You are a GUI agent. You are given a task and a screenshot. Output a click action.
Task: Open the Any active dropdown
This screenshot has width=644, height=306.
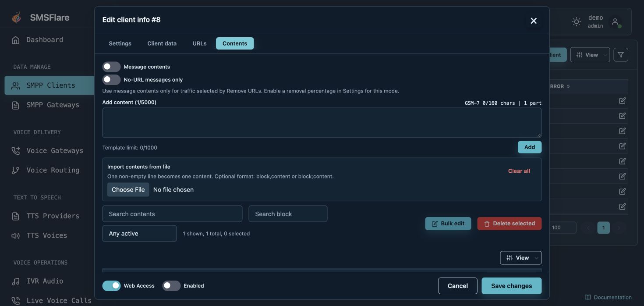[x=139, y=234]
